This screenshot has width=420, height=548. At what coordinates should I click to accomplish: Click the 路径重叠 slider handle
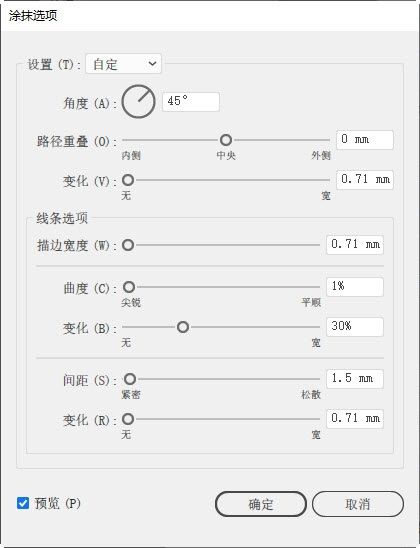pos(226,140)
